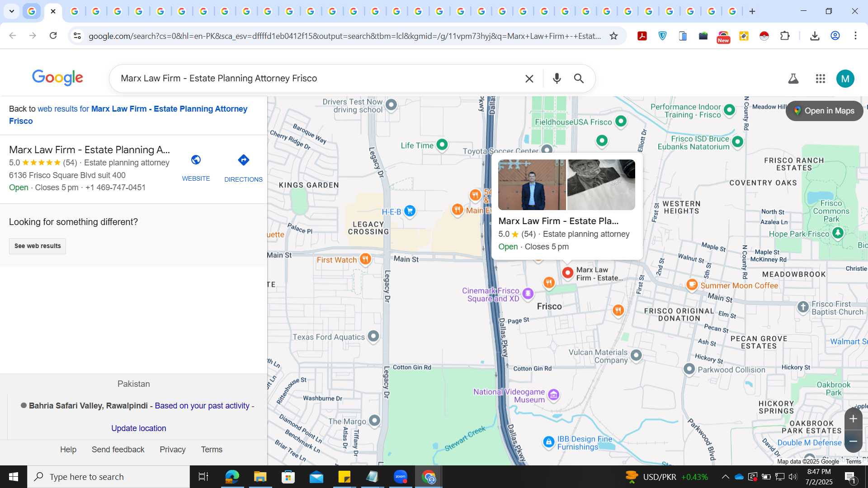The width and height of the screenshot is (868, 488).
Task: Go back to previous page
Action: tap(13, 36)
